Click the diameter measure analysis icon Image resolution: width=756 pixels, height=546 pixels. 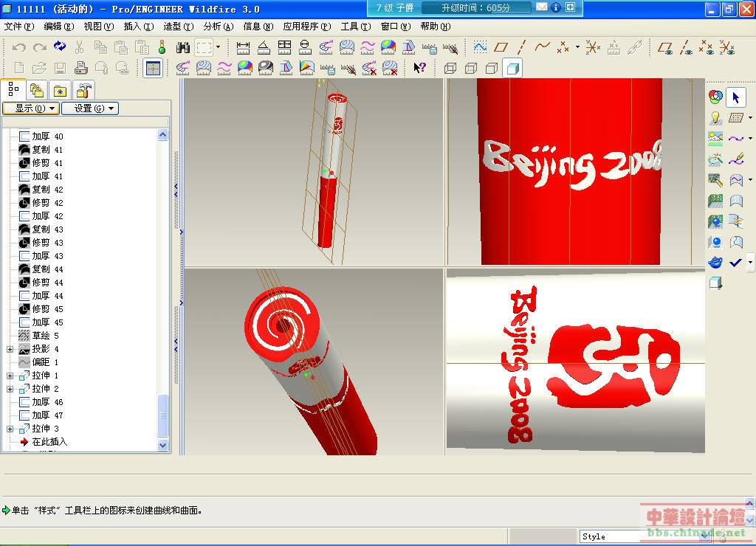[305, 47]
